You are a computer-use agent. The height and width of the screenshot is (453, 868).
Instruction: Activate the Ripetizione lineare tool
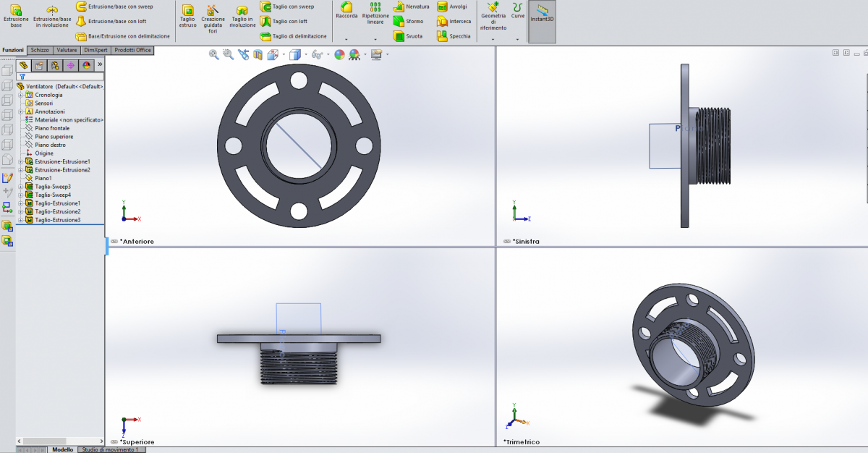(x=375, y=13)
